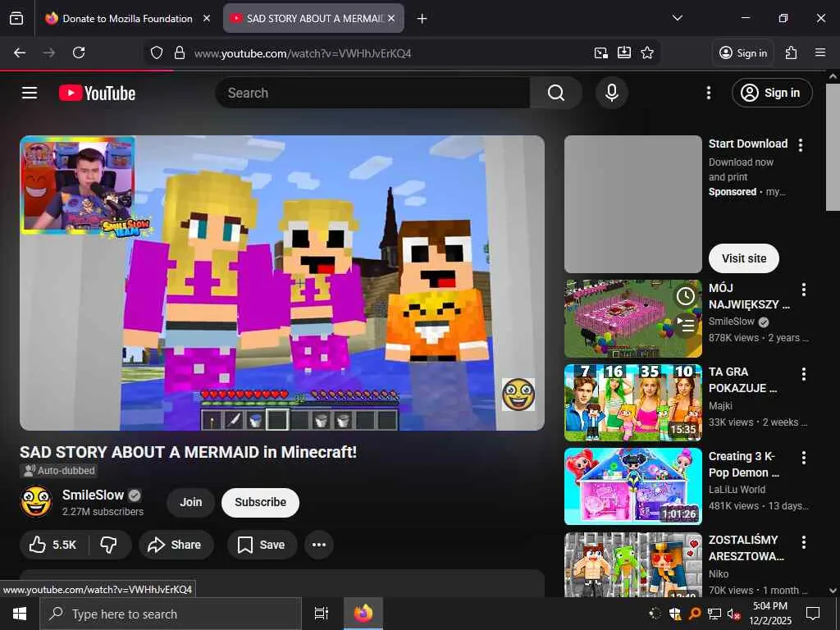This screenshot has height=630, width=840.
Task: Click the Auto-dubbed badge
Action: (58, 470)
